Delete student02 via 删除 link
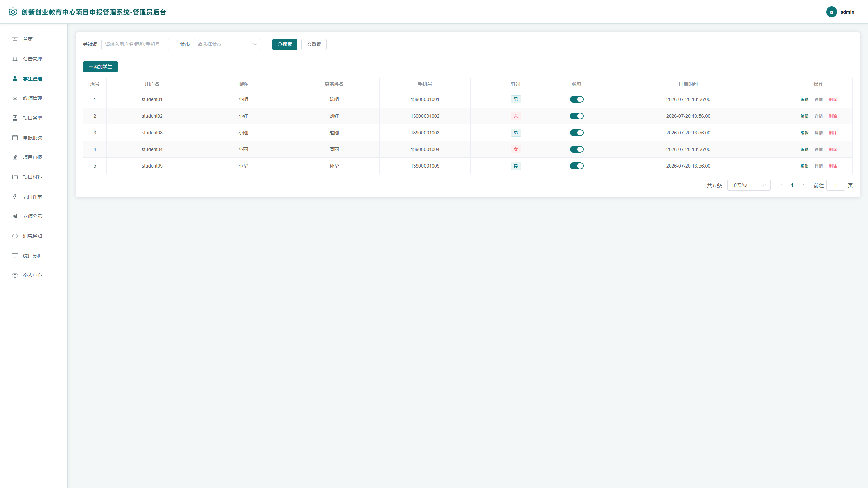Viewport: 868px width, 488px height. click(833, 116)
